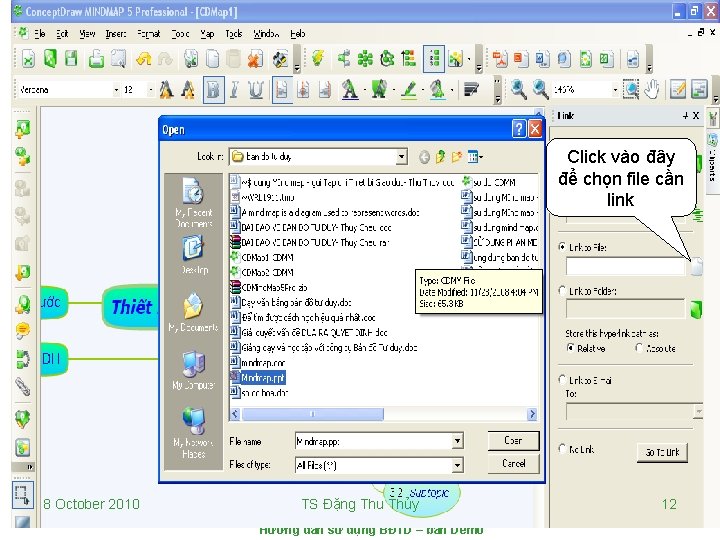The image size is (720, 540).
Task: Open My Documents in the places bar
Action: tap(193, 313)
